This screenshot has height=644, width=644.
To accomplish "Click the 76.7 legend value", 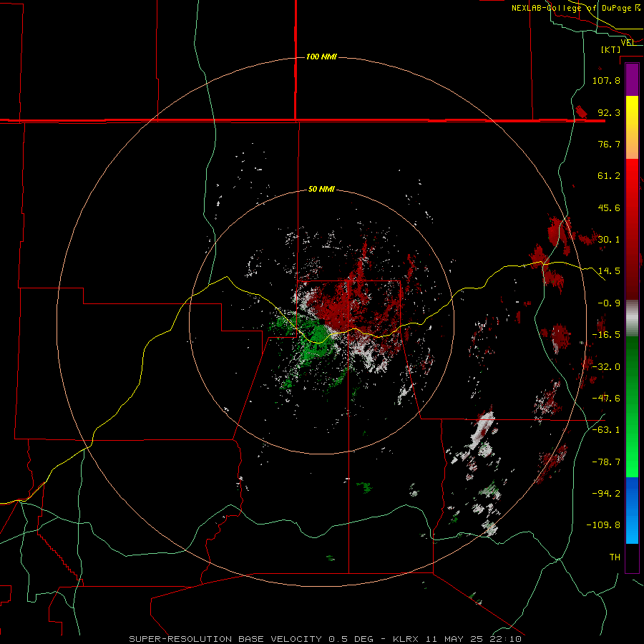I will [x=609, y=144].
